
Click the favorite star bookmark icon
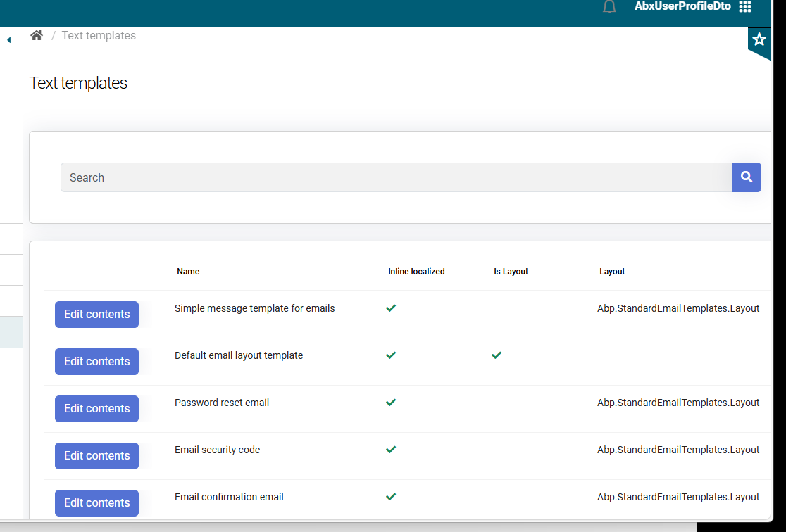tap(759, 39)
